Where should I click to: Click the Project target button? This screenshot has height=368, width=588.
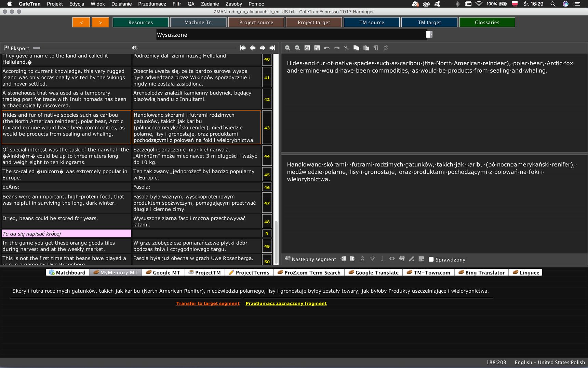pyautogui.click(x=314, y=22)
